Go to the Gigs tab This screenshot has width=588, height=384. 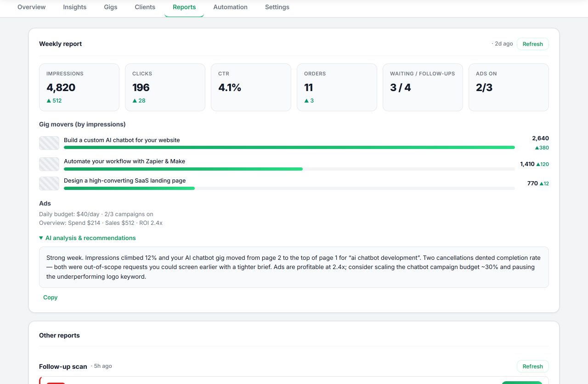[111, 7]
